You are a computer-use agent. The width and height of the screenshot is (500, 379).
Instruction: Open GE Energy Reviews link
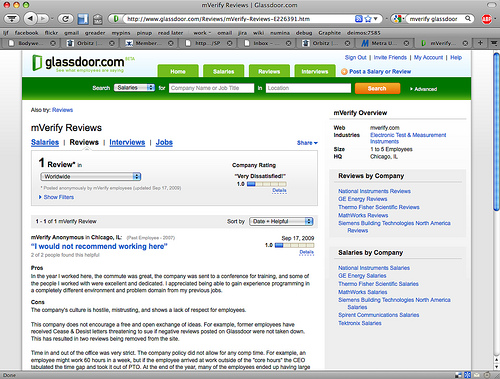click(363, 199)
